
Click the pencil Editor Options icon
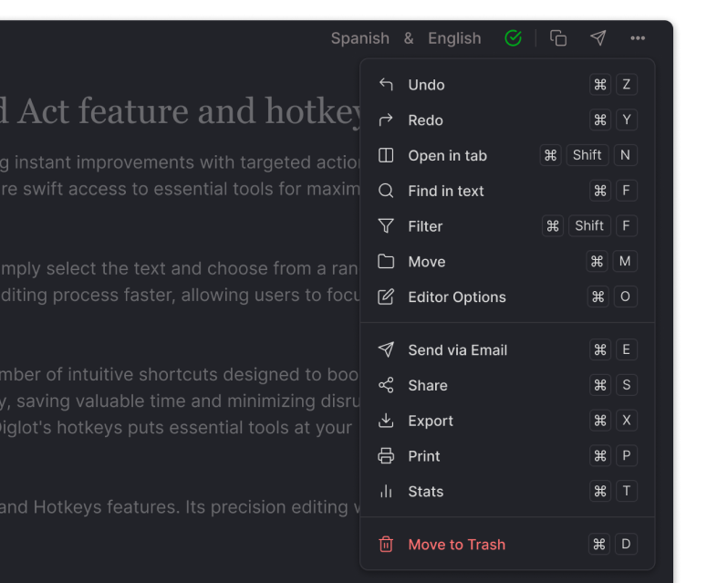pos(386,297)
